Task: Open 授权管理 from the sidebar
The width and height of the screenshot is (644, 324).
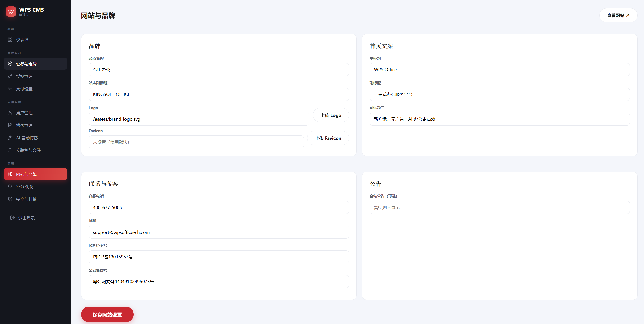Action: [x=35, y=76]
